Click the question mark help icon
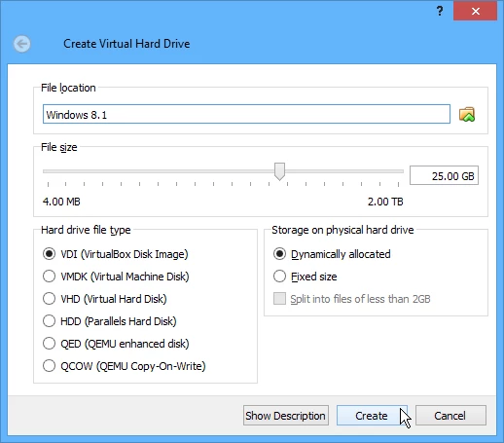The height and width of the screenshot is (443, 504). 440,12
